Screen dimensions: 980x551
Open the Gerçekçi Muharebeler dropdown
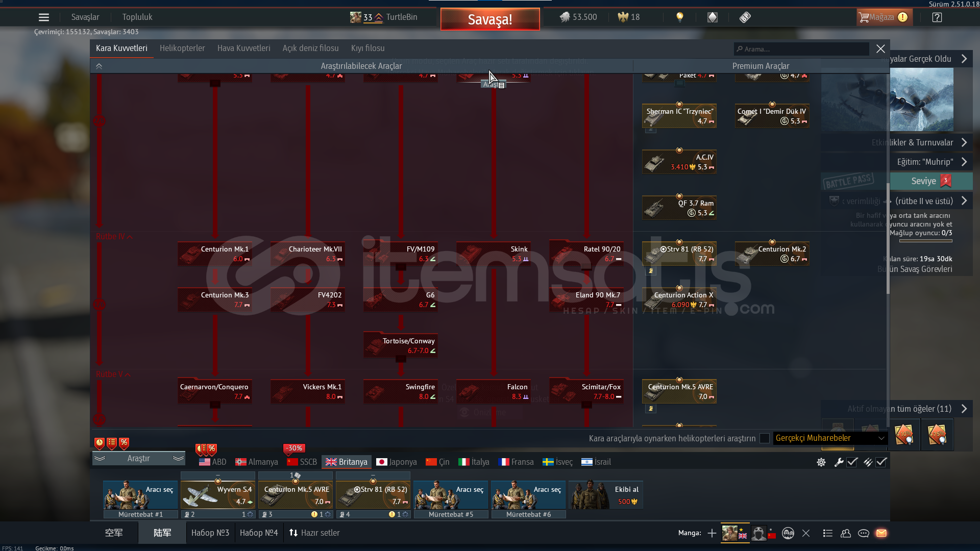coord(830,438)
